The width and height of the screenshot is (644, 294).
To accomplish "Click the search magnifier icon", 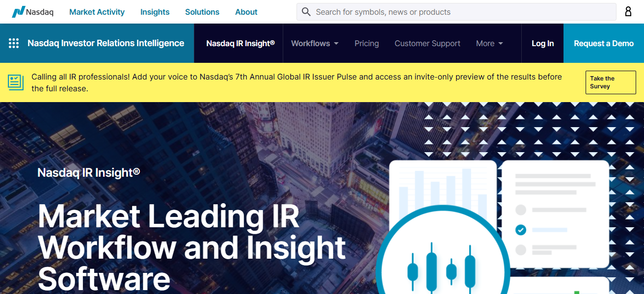I will (x=306, y=12).
